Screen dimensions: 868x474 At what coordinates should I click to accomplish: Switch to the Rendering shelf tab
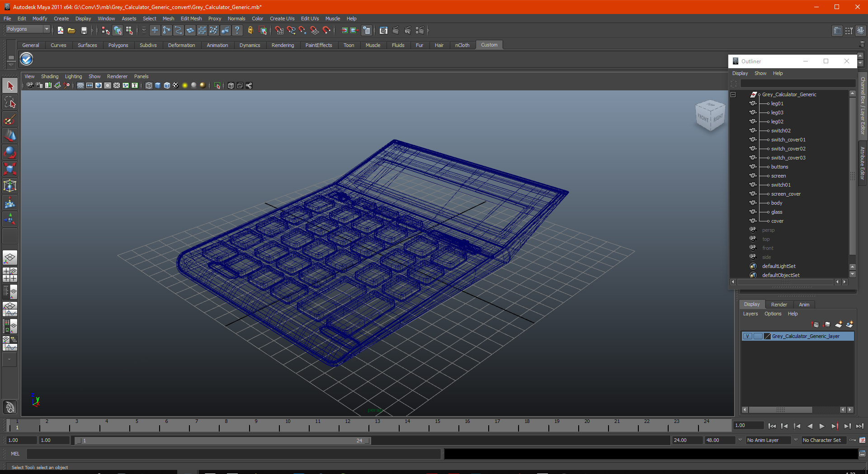(x=283, y=45)
